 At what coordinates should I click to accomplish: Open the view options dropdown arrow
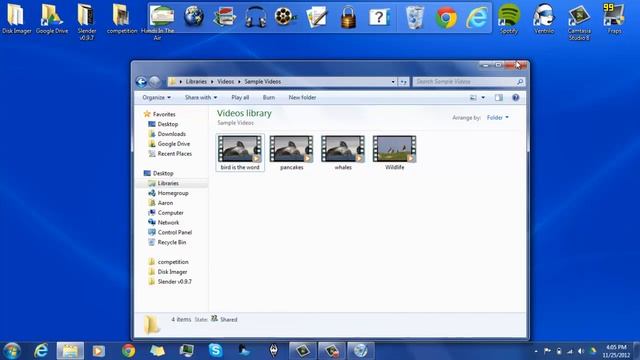tap(483, 98)
